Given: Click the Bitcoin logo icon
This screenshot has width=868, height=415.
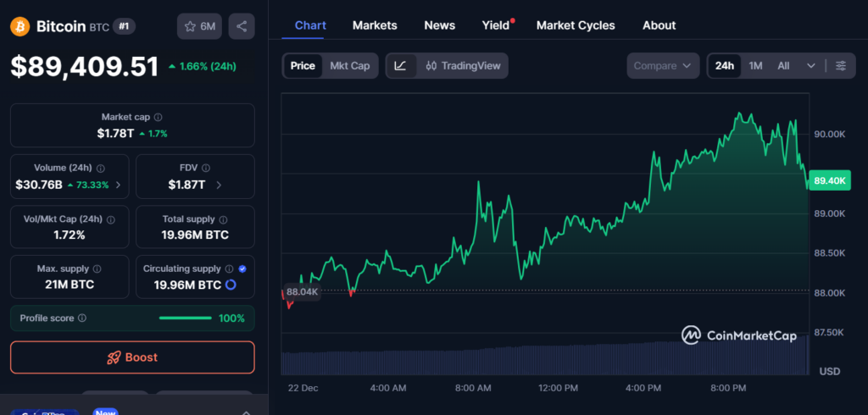Looking at the screenshot, I should coord(20,26).
